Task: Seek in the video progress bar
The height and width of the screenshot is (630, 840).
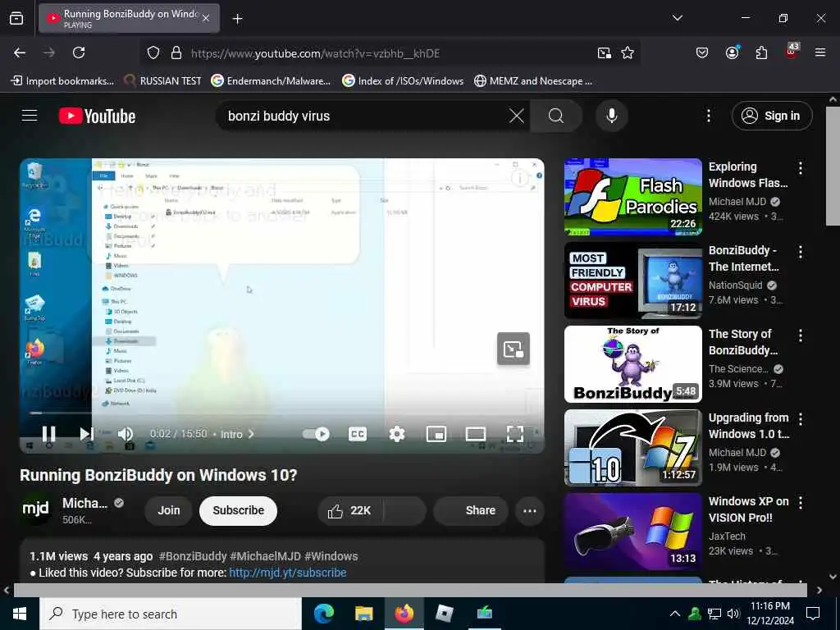Action: pyautogui.click(x=282, y=413)
